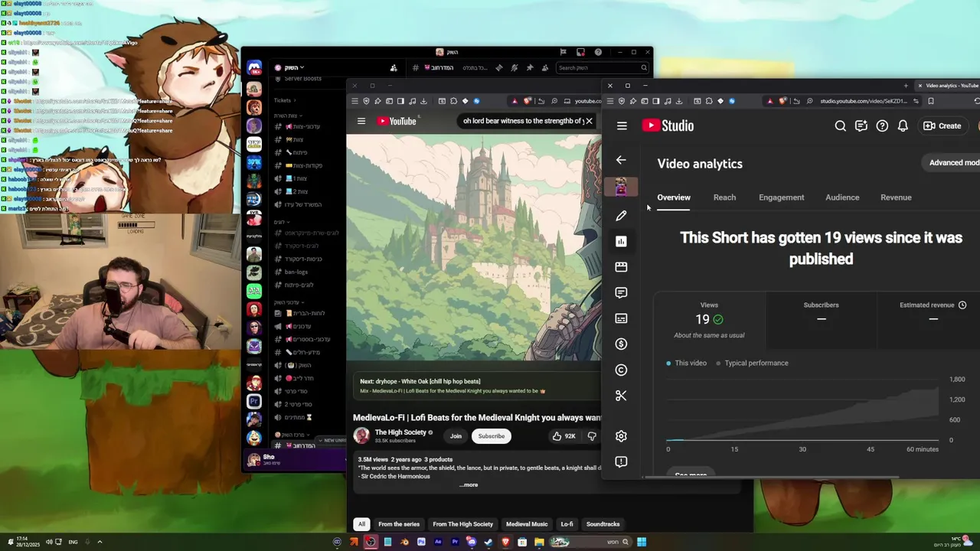Open ban-logs channel in Discord

(296, 272)
